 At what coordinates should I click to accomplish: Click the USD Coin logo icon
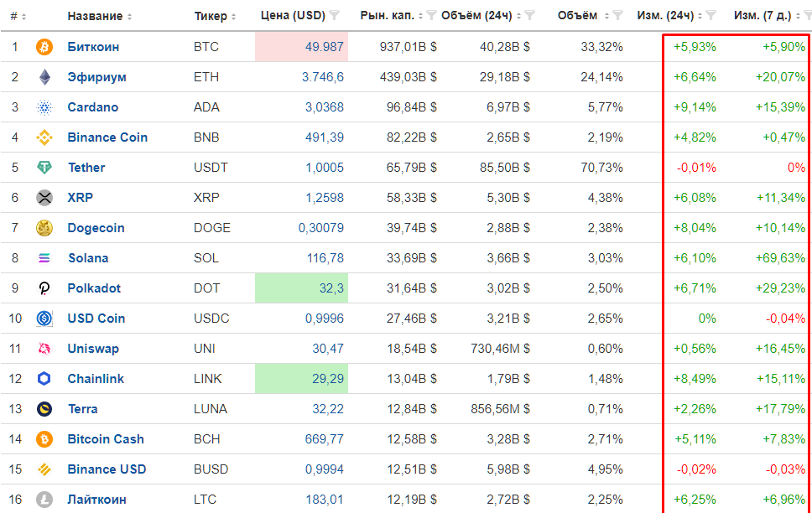pyautogui.click(x=44, y=319)
